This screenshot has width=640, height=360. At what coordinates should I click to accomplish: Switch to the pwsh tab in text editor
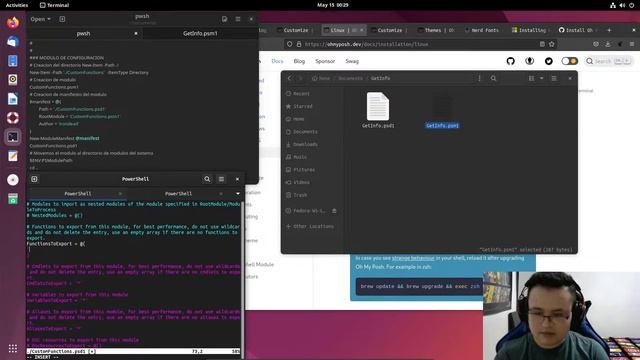coord(84,33)
